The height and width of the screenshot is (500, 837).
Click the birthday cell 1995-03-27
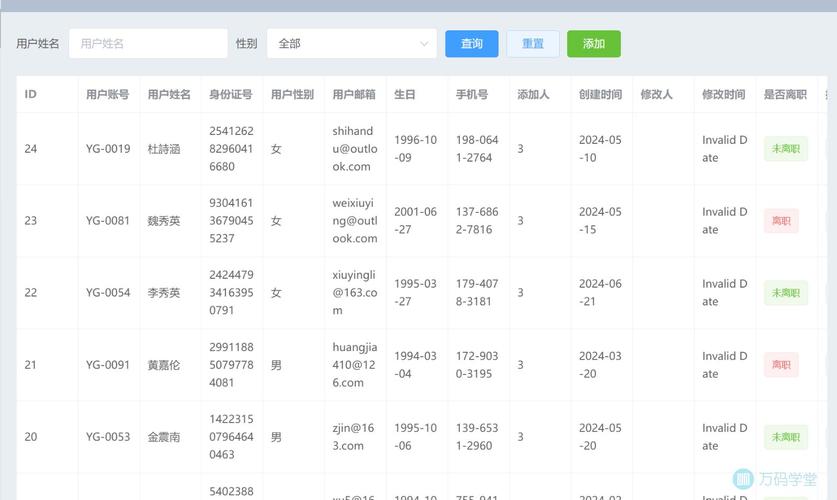click(x=415, y=293)
